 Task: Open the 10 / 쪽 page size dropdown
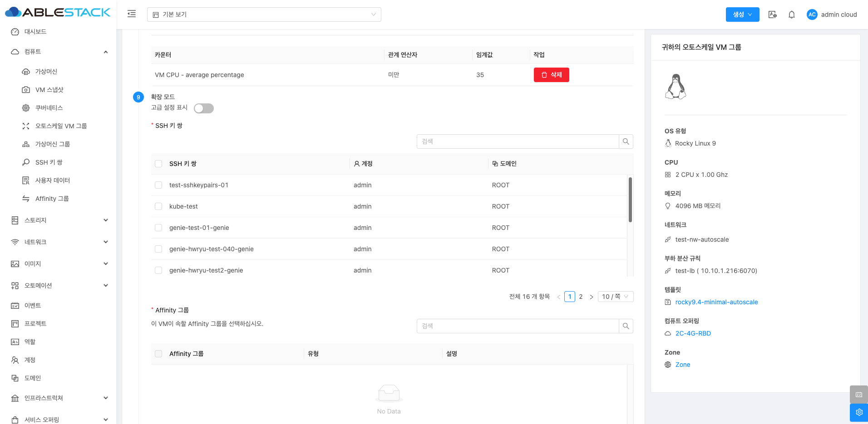point(615,297)
